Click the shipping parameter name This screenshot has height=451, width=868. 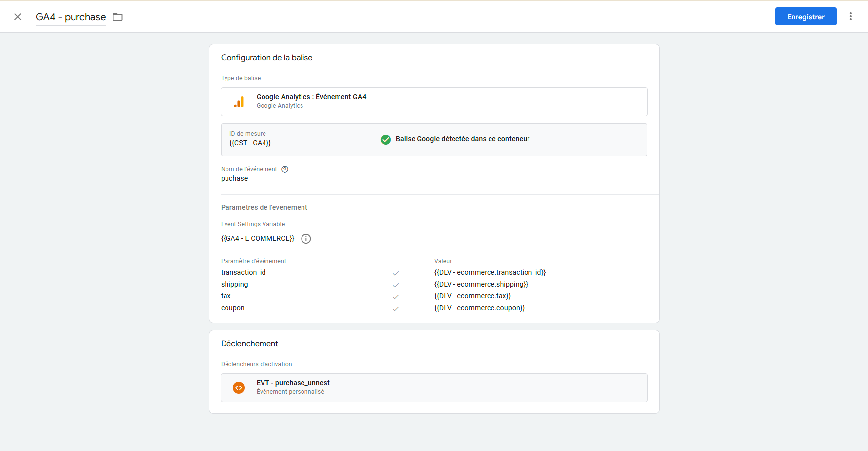(234, 284)
